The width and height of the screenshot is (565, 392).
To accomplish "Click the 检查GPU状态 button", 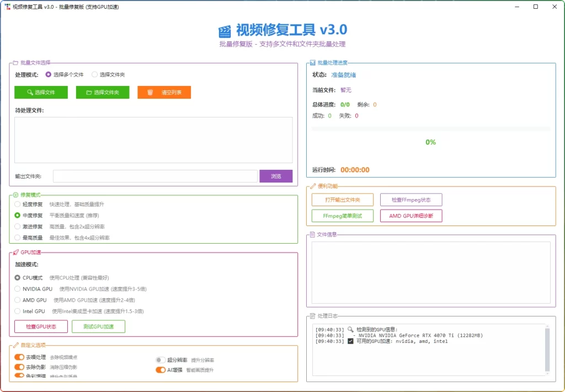I will point(40,326).
